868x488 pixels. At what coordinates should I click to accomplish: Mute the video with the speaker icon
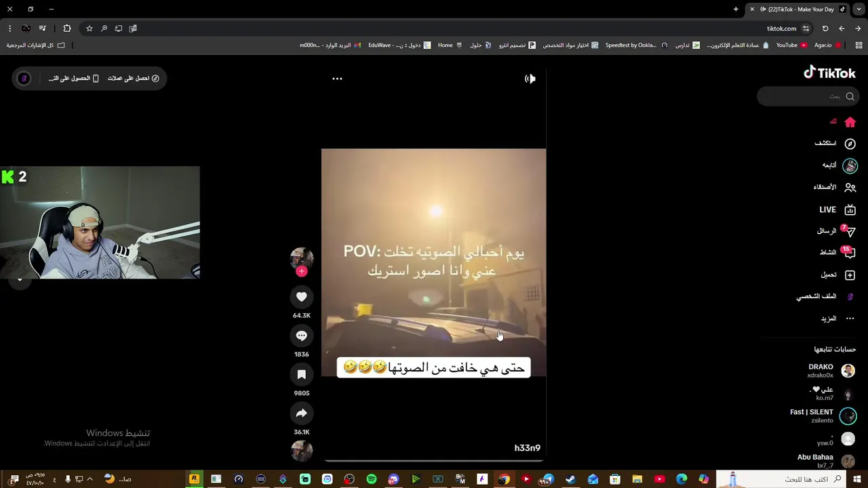(x=530, y=79)
